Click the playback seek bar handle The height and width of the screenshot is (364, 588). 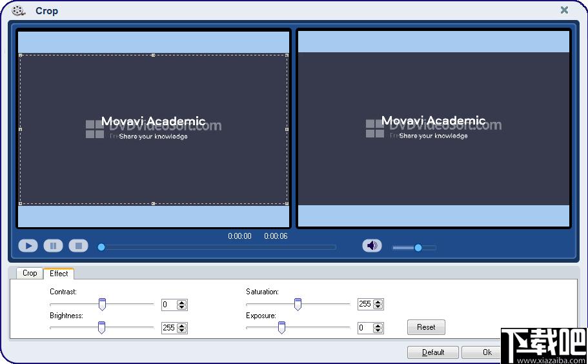click(x=101, y=247)
